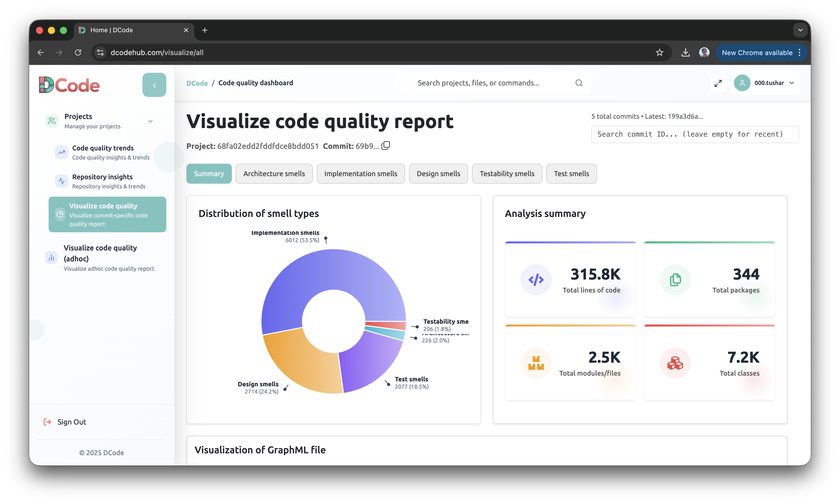This screenshot has width=840, height=504.
Task: Click the Visualize code quality pie icon
Action: point(61,214)
